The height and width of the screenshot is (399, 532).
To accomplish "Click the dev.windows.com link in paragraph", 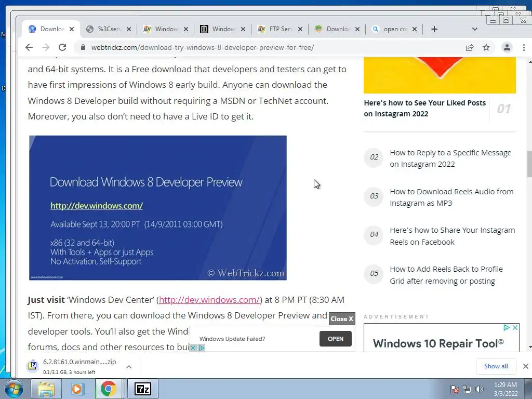I will tap(209, 300).
